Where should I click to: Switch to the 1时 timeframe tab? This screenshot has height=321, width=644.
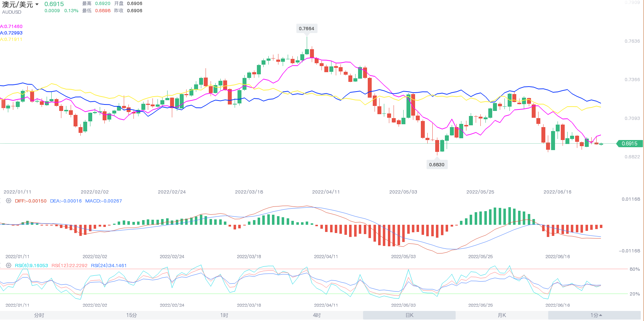(224, 315)
